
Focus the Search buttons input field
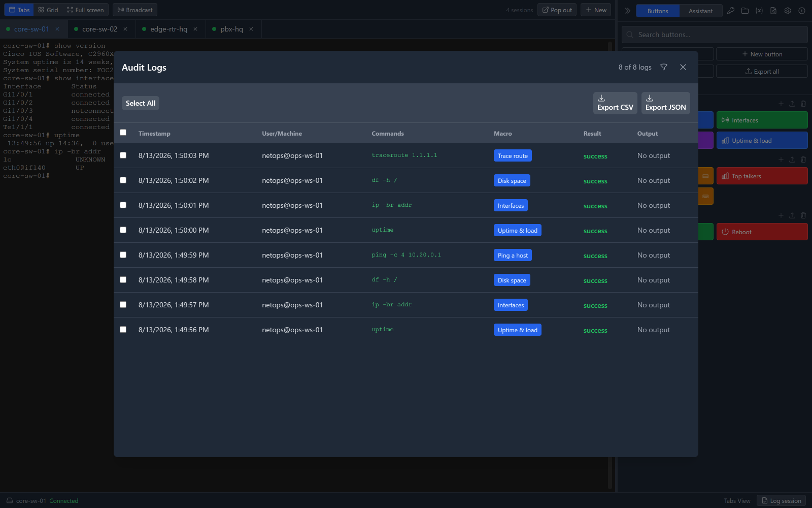coord(715,35)
